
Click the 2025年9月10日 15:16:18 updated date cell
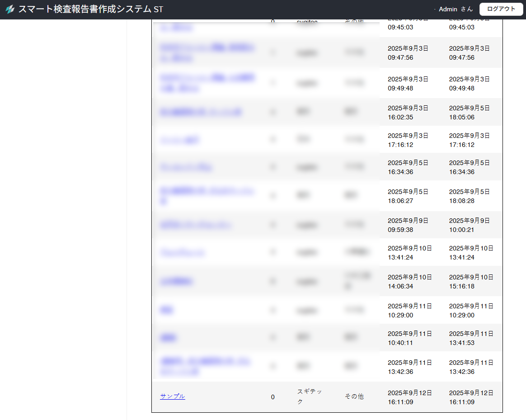[x=471, y=282]
